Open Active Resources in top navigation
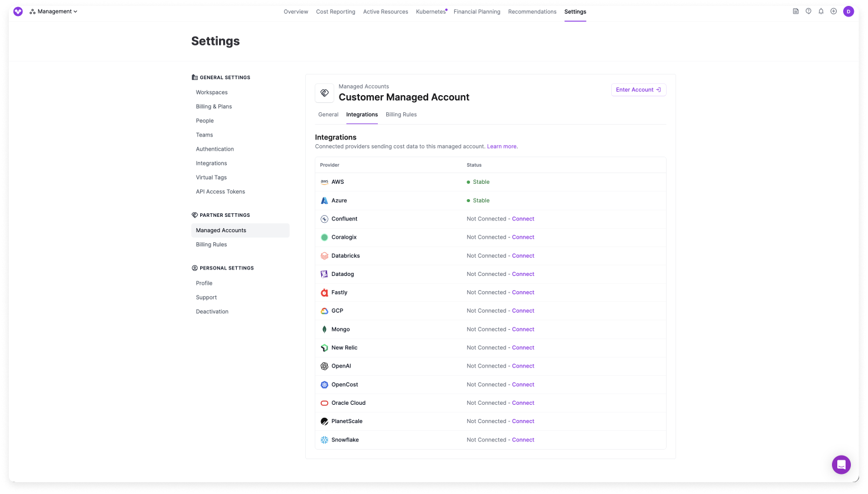Image resolution: width=868 pixels, height=494 pixels. tap(386, 12)
